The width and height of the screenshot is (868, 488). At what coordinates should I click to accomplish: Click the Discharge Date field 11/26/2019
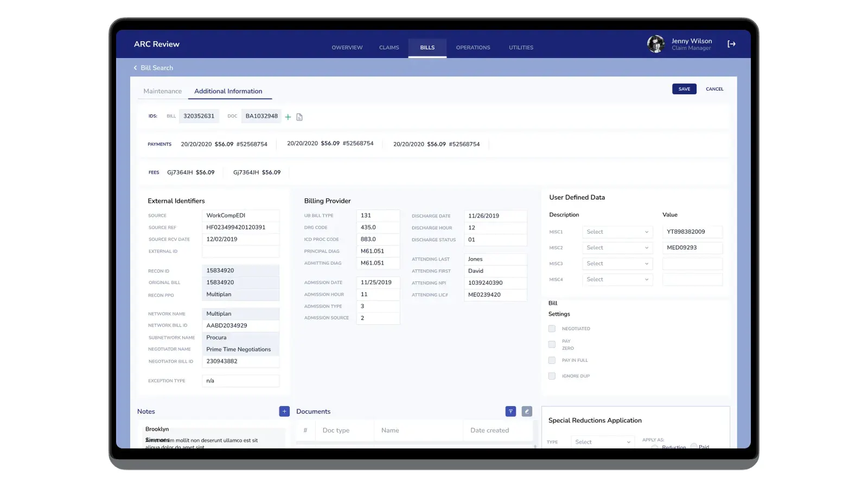point(495,216)
